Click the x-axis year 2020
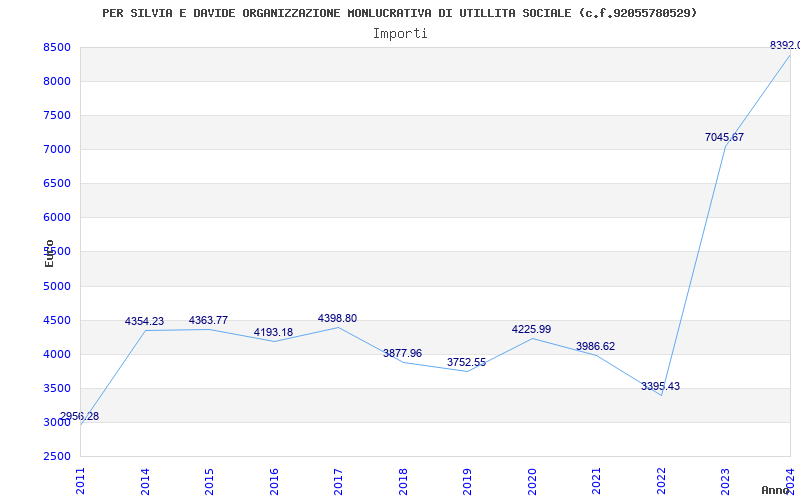800x500 pixels. point(532,481)
